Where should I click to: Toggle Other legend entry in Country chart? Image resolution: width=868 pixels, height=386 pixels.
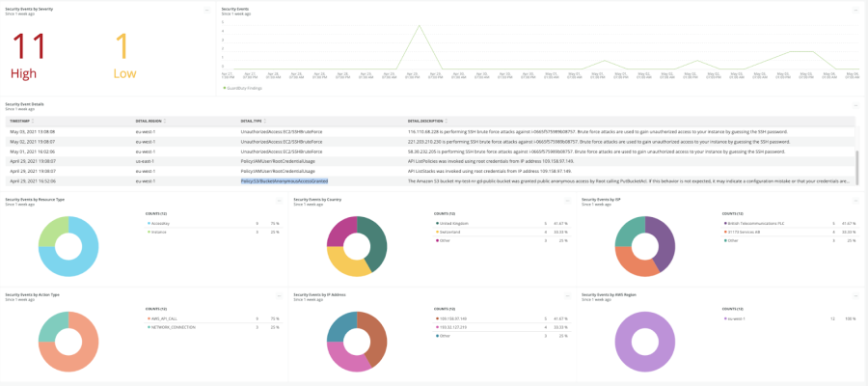click(442, 240)
